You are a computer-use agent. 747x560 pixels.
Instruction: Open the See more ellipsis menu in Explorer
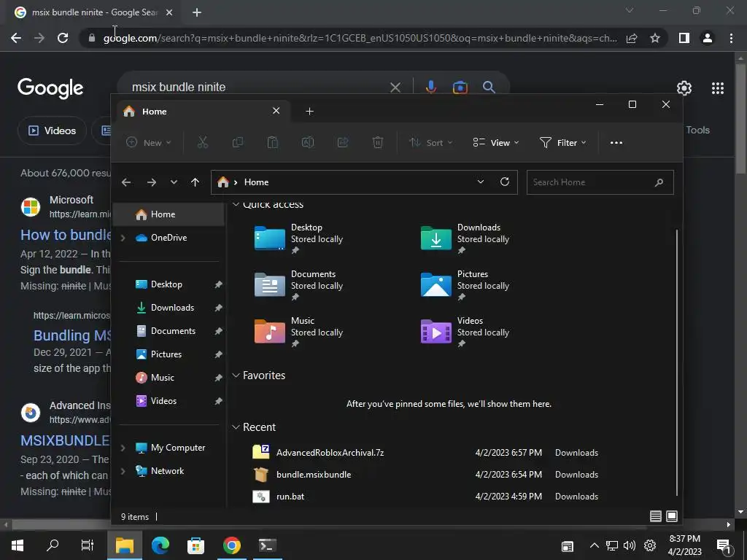[616, 142]
